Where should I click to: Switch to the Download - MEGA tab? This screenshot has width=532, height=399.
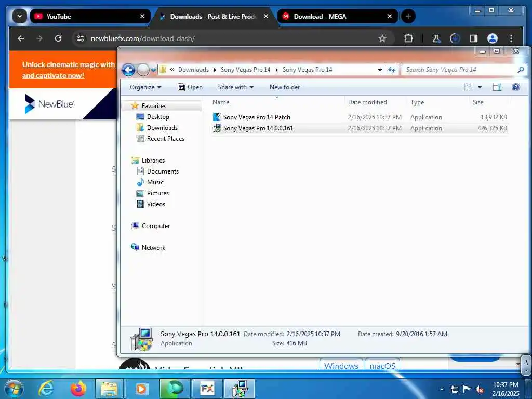(x=338, y=16)
